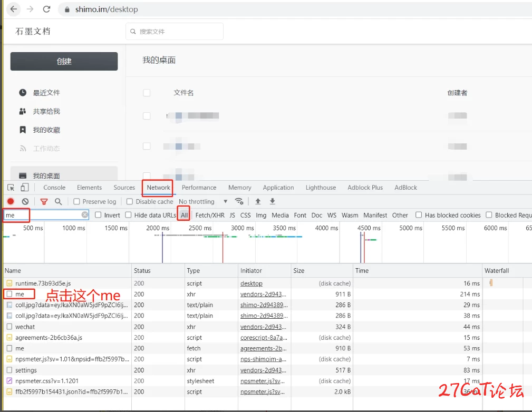This screenshot has height=412, width=532.
Task: Stop recording network log red button
Action: [x=11, y=201]
